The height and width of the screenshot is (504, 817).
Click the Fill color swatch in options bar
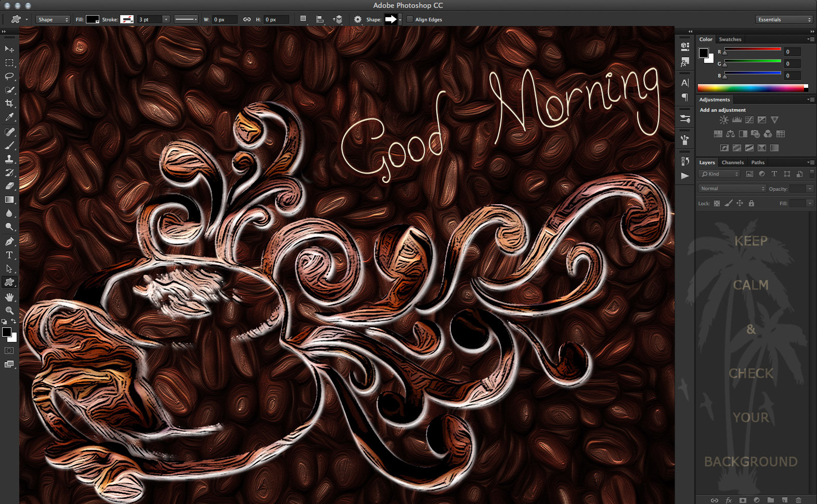(x=93, y=19)
